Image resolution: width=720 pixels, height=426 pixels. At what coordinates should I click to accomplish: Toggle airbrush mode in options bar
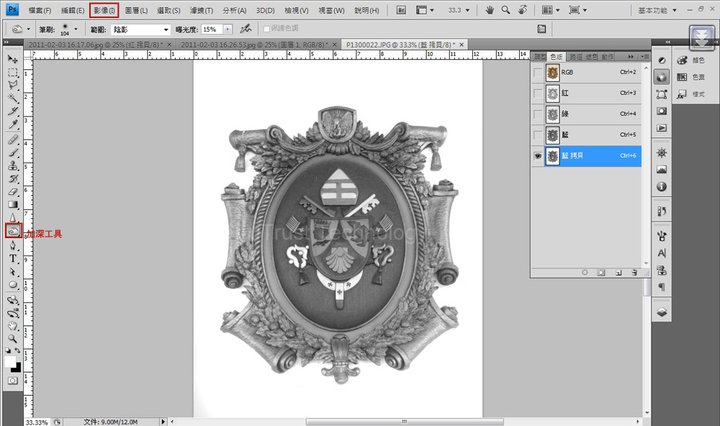(x=246, y=29)
